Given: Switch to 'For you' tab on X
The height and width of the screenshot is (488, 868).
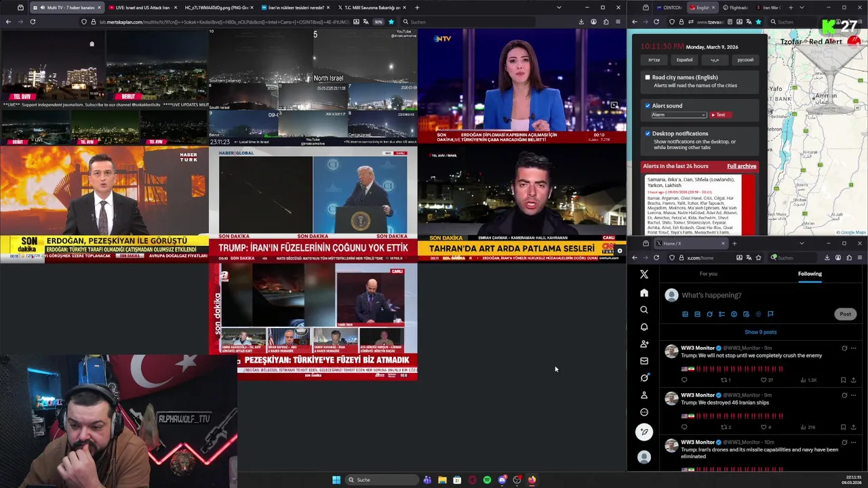Looking at the screenshot, I should 708,274.
